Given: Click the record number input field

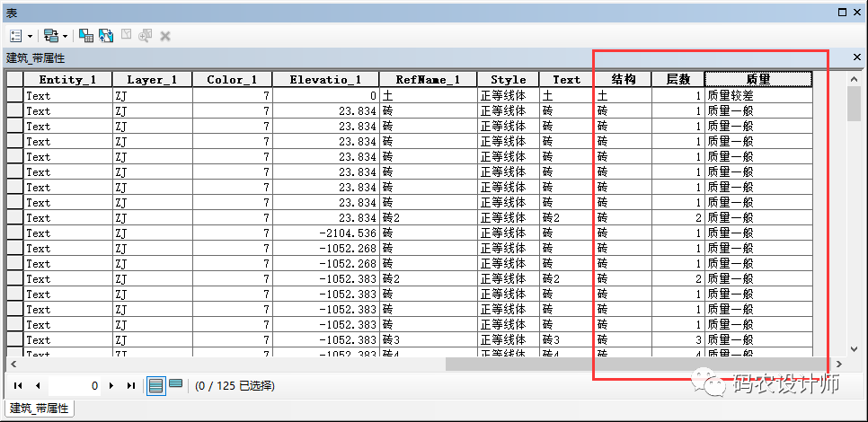Looking at the screenshot, I should pyautogui.click(x=76, y=385).
